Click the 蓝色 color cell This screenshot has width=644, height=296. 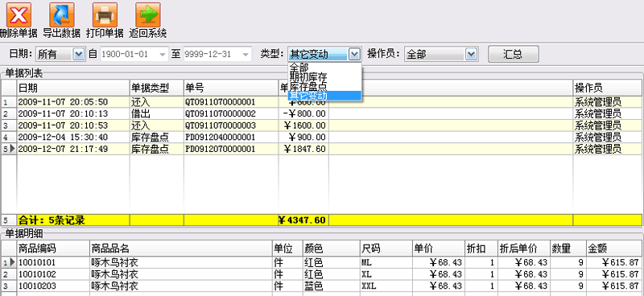tap(331, 286)
